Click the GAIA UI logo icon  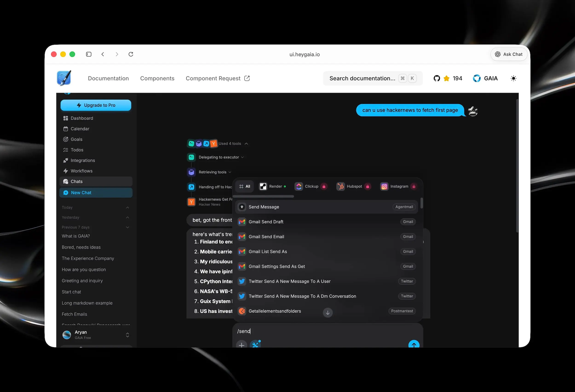[x=64, y=78]
